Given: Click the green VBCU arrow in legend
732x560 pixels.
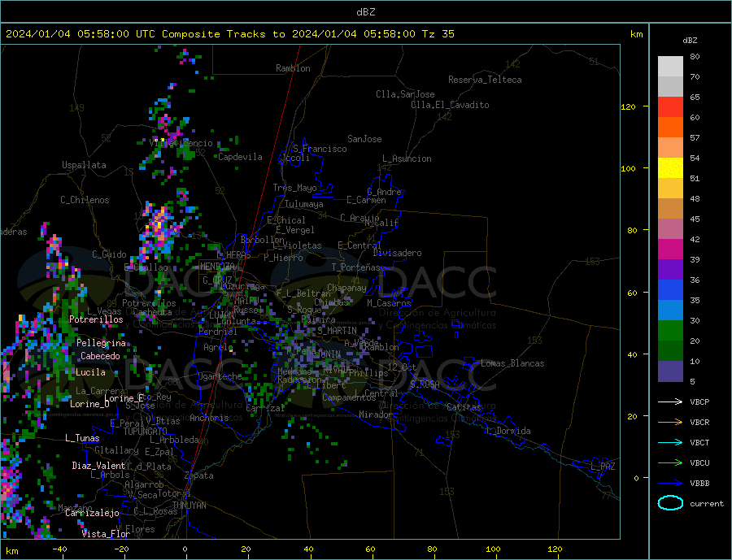Looking at the screenshot, I should click(671, 463).
